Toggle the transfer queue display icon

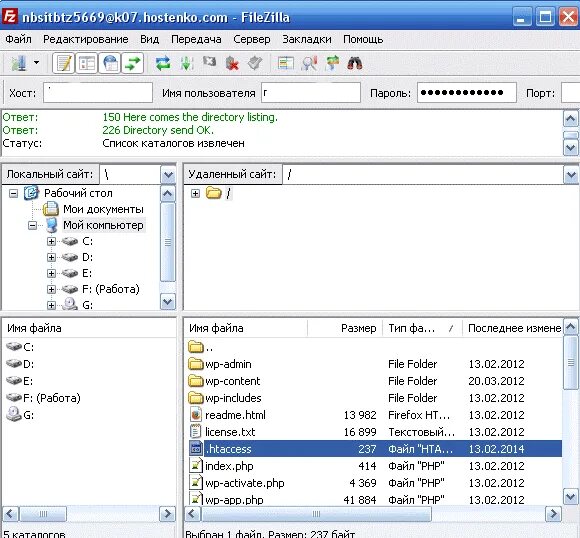(133, 63)
